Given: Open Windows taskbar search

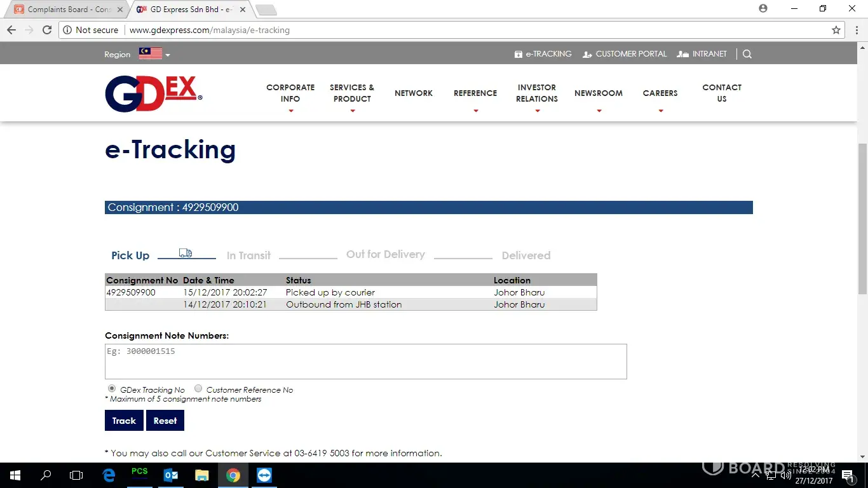Looking at the screenshot, I should [46, 475].
